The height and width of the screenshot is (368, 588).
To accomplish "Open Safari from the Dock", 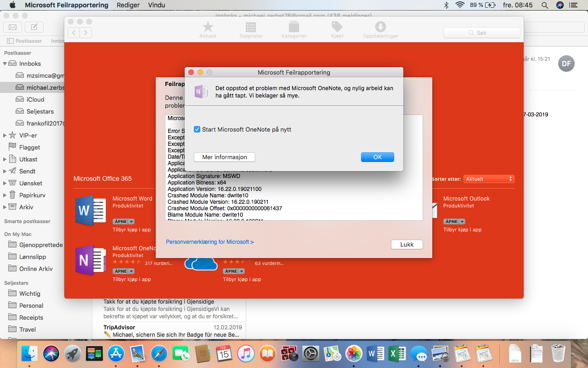I will tap(159, 354).
